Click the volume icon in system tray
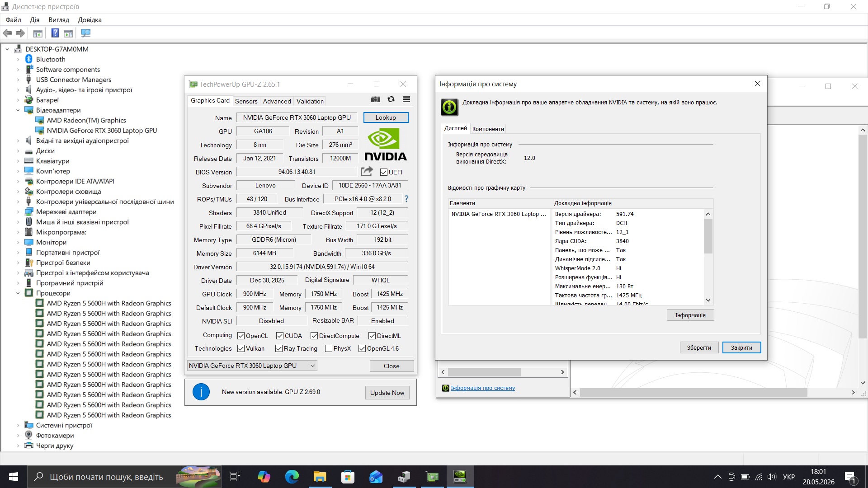The width and height of the screenshot is (868, 488). coord(771,477)
